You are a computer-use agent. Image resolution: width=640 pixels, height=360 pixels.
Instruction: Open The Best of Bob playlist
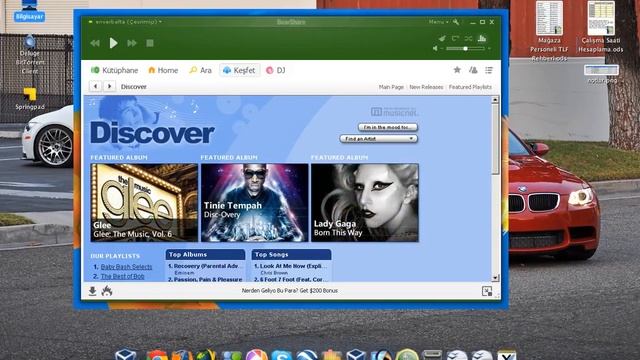[122, 276]
